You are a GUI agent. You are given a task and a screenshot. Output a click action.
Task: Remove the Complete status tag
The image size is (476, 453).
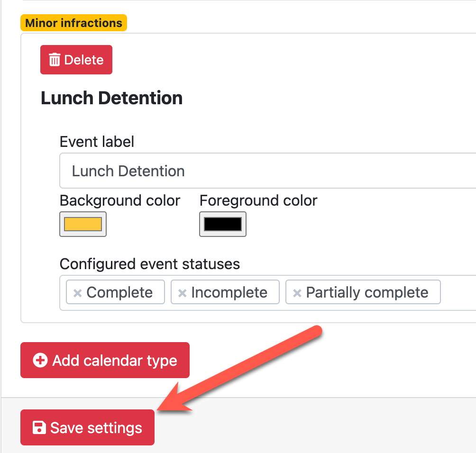[x=78, y=293]
